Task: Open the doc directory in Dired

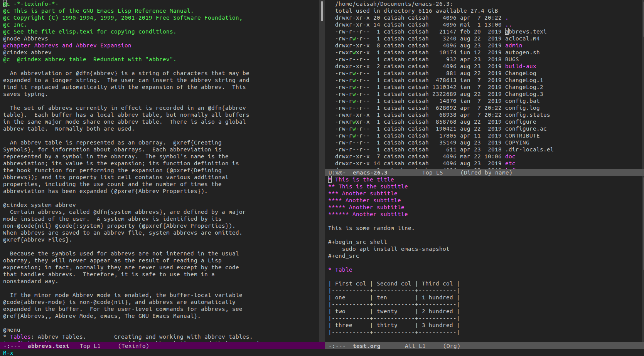Action: 510,156
